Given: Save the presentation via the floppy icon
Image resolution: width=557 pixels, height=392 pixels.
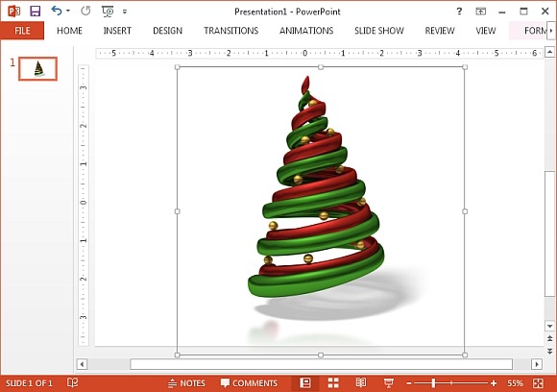Looking at the screenshot, I should tap(35, 11).
